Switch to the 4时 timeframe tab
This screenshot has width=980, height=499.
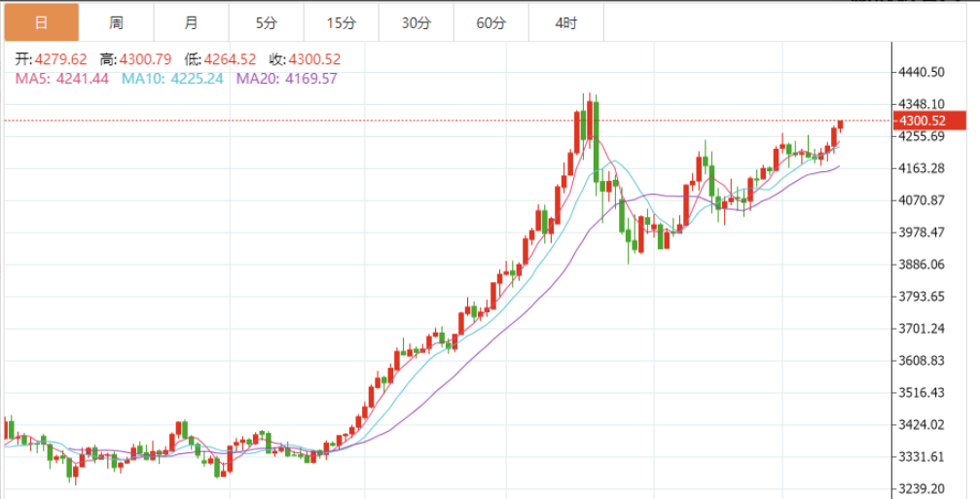565,22
